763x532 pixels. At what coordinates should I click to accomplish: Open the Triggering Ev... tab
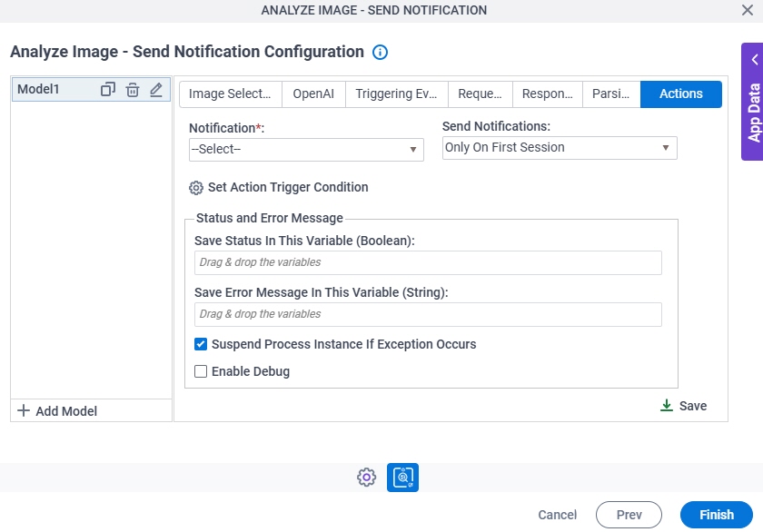[396, 94]
